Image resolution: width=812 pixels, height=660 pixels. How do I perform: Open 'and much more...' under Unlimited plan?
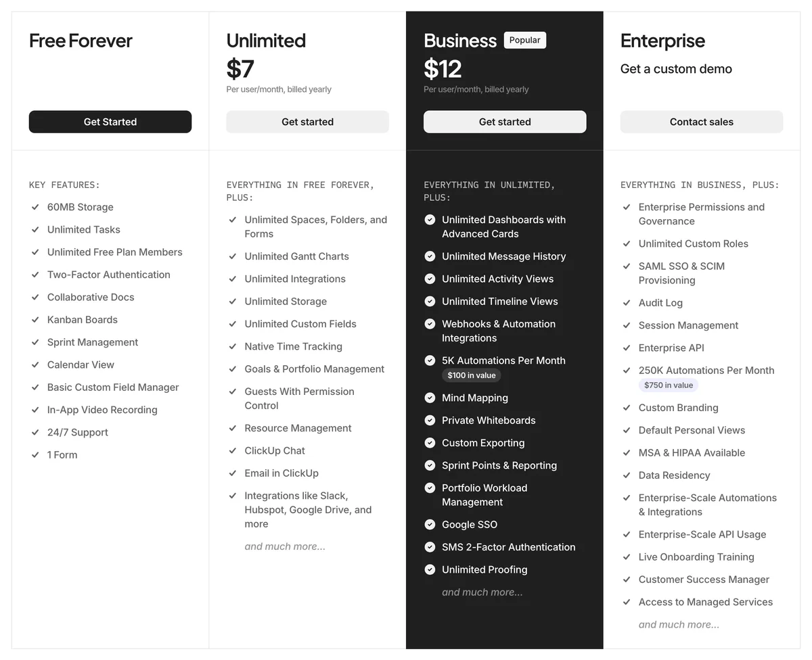285,546
